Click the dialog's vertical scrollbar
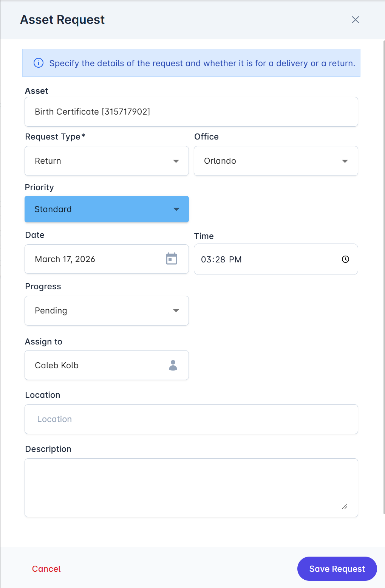Image resolution: width=385 pixels, height=588 pixels. [383, 265]
